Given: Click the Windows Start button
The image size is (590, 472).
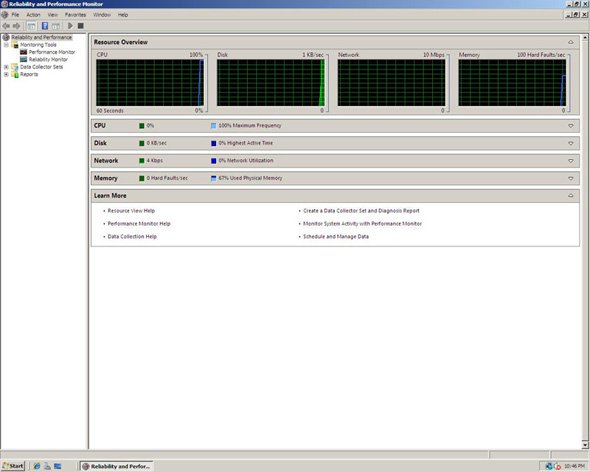Looking at the screenshot, I should [x=13, y=466].
